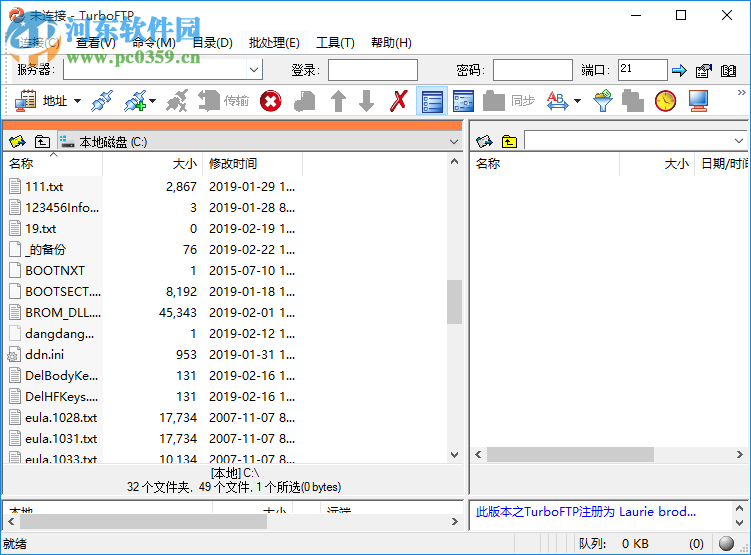Image resolution: width=751 pixels, height=555 pixels.
Task: Open the AB icon dropdown arrow
Action: (x=578, y=101)
